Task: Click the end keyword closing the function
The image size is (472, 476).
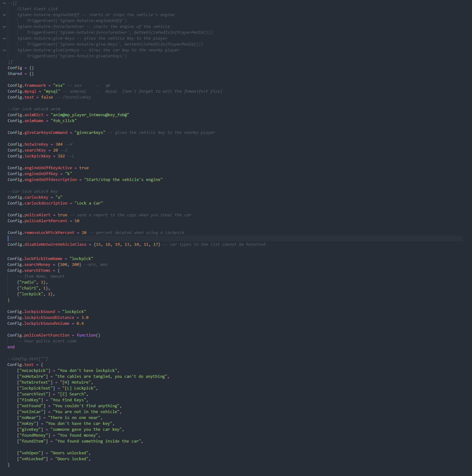Action: pyautogui.click(x=11, y=347)
